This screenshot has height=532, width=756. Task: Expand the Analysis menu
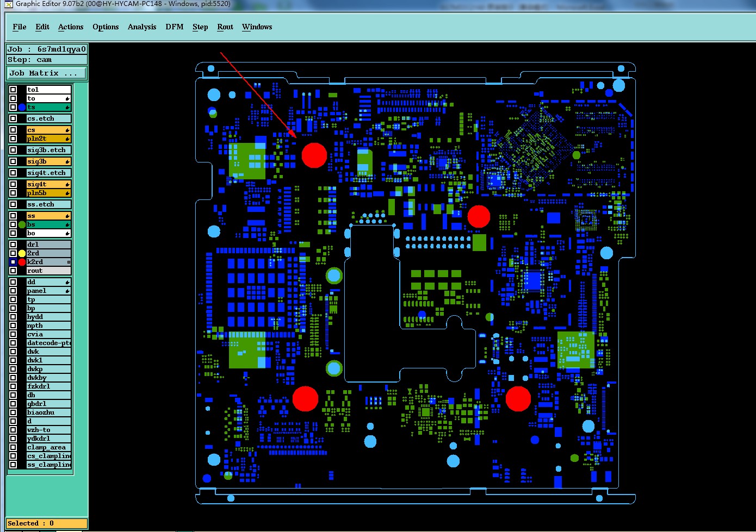(x=142, y=27)
